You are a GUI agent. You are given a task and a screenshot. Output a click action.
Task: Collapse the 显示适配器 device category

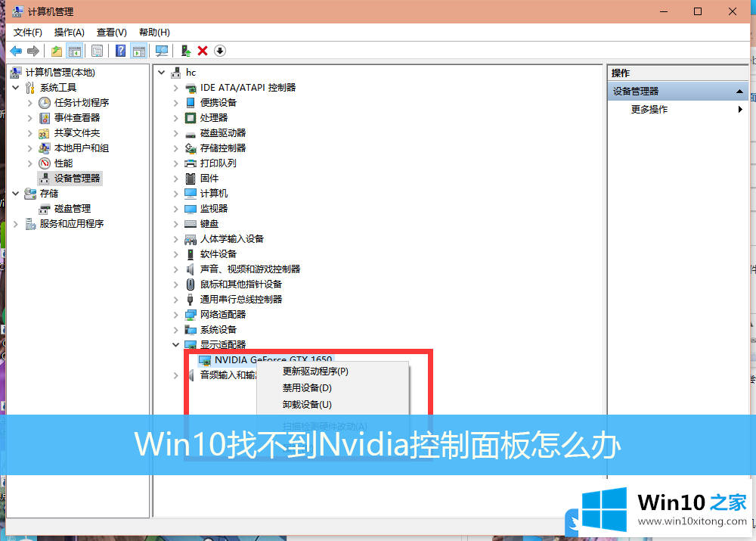coord(176,344)
